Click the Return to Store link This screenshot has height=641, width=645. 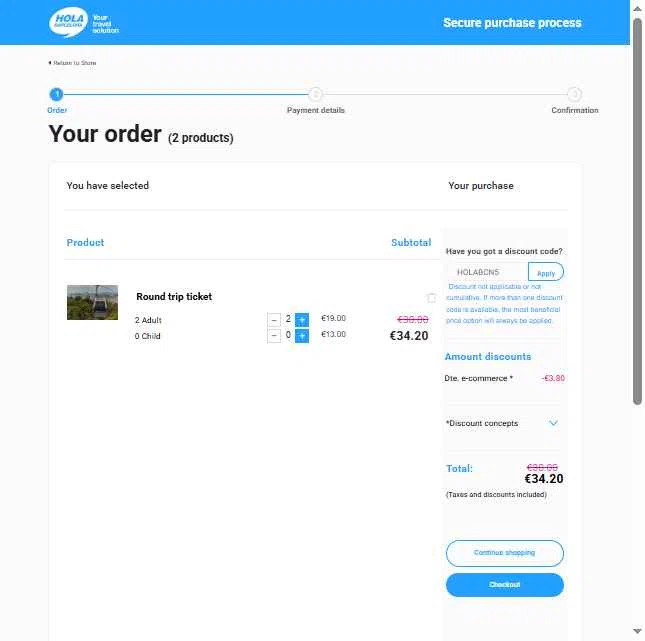[72, 63]
